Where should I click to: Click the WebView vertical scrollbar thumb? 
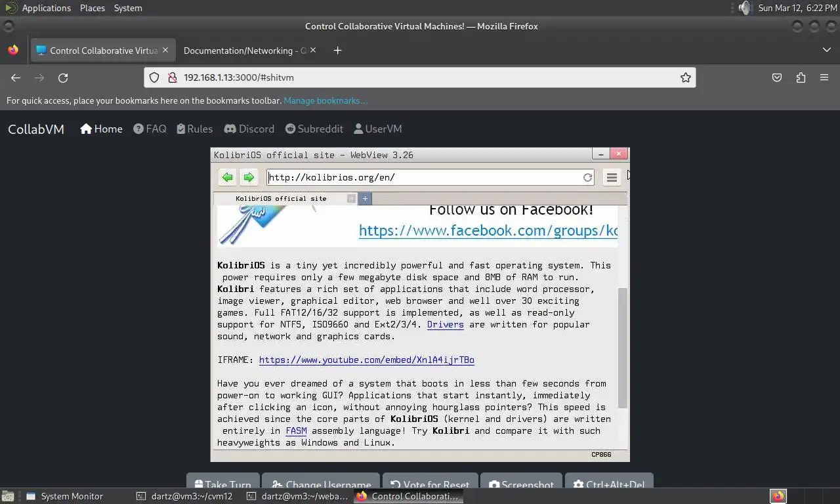623,348
